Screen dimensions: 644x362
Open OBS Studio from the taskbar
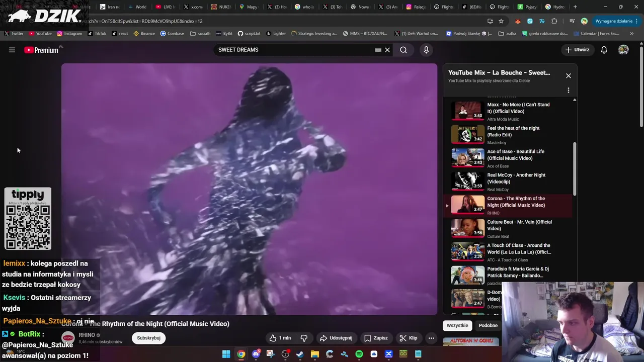(285, 354)
